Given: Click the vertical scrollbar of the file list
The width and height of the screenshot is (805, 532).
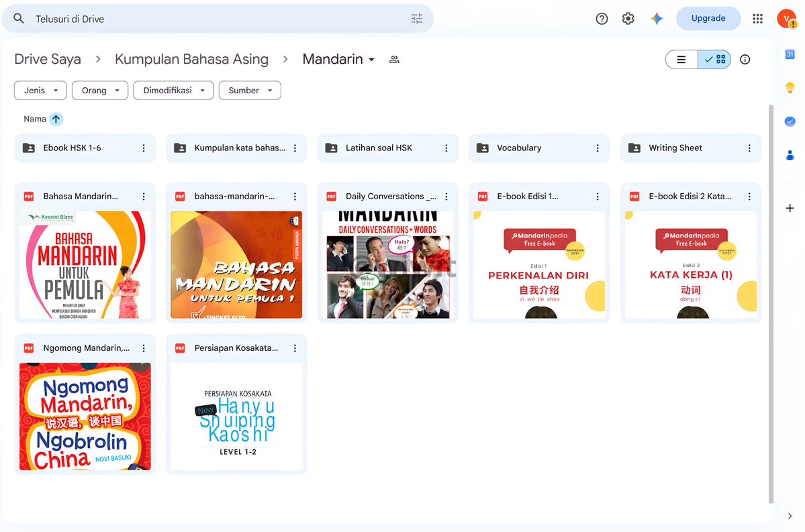Looking at the screenshot, I should (771, 304).
